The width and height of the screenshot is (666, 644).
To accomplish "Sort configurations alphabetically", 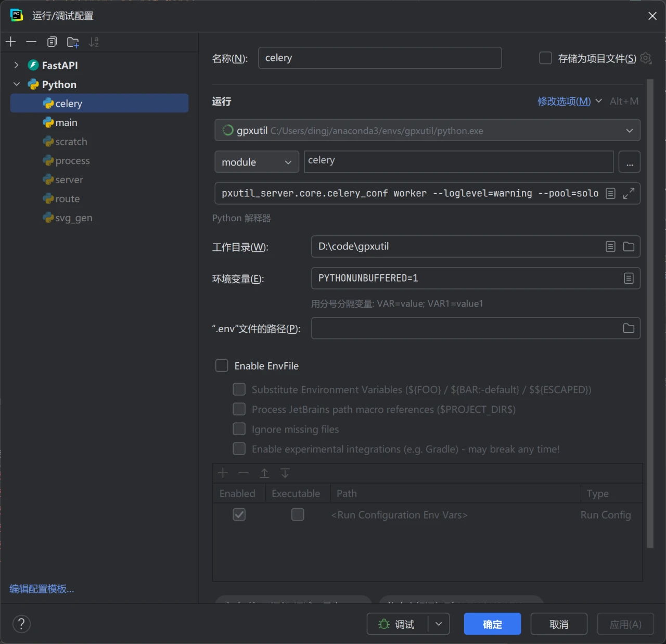I will [x=94, y=42].
